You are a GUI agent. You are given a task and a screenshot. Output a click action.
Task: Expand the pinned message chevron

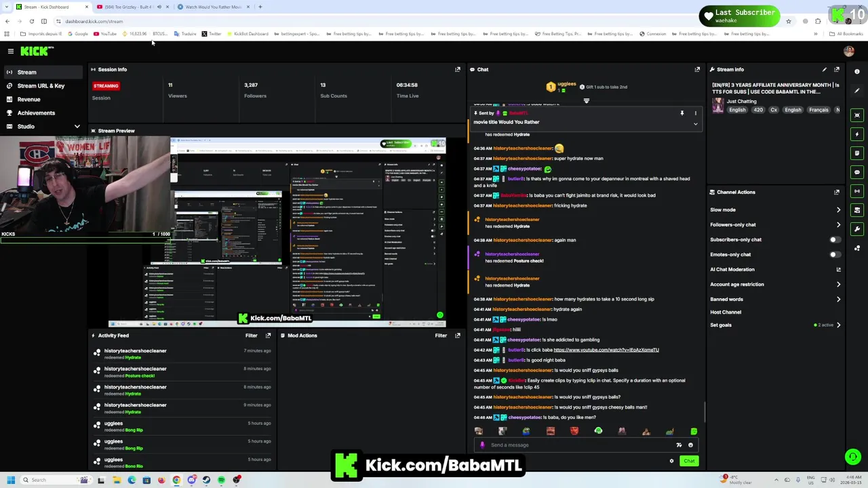point(695,124)
